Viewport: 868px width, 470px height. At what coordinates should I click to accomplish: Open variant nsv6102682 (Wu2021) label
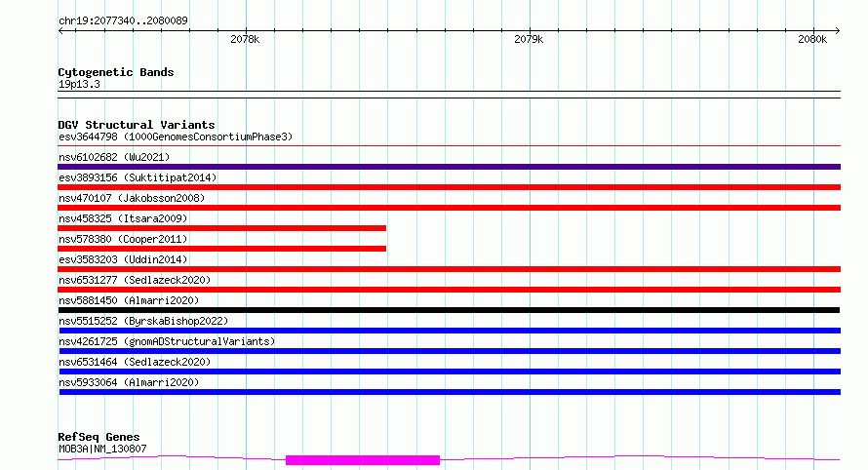click(114, 157)
